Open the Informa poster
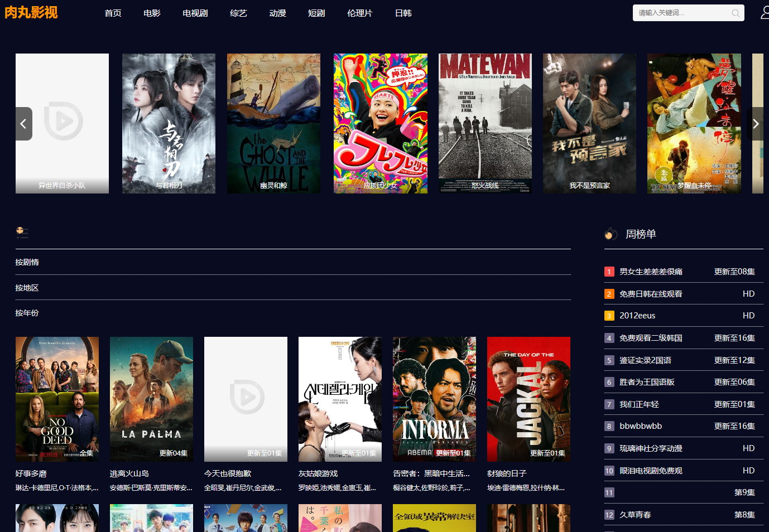The height and width of the screenshot is (532, 769). pos(434,399)
